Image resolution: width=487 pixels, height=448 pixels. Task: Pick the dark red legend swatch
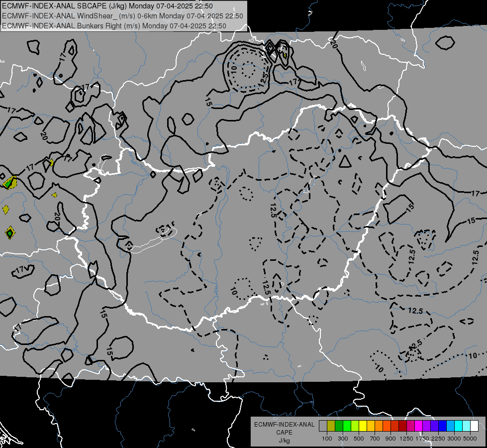tap(402, 426)
